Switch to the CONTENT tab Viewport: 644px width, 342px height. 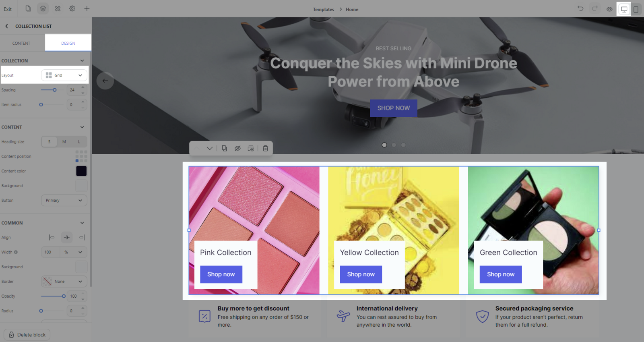click(x=21, y=43)
